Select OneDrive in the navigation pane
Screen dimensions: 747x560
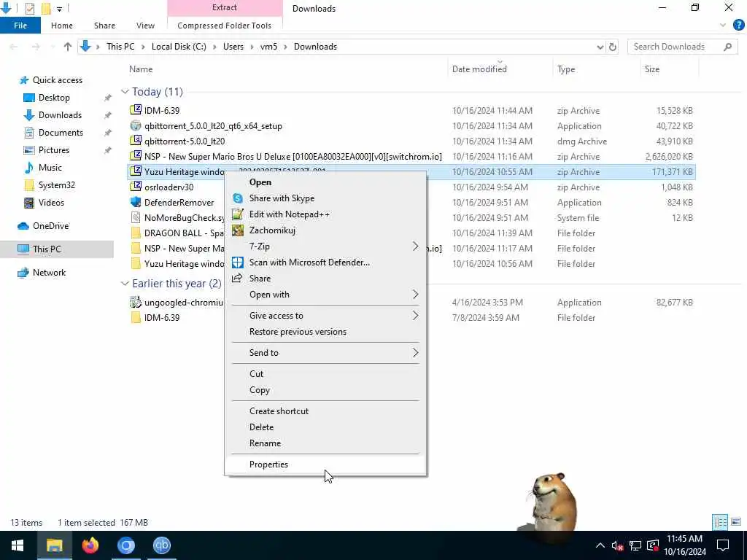pos(50,226)
